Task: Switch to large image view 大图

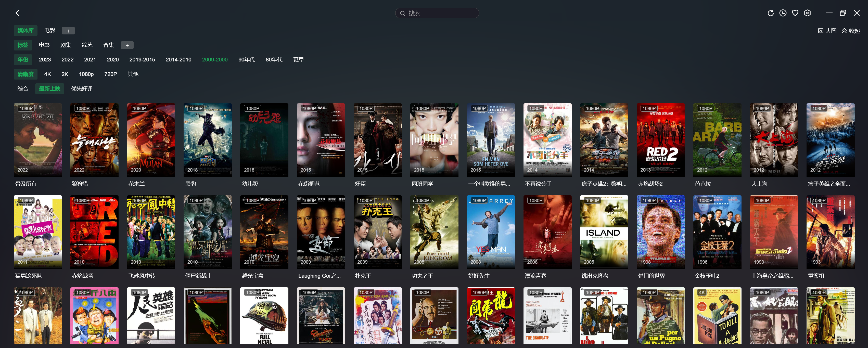Action: click(x=827, y=31)
